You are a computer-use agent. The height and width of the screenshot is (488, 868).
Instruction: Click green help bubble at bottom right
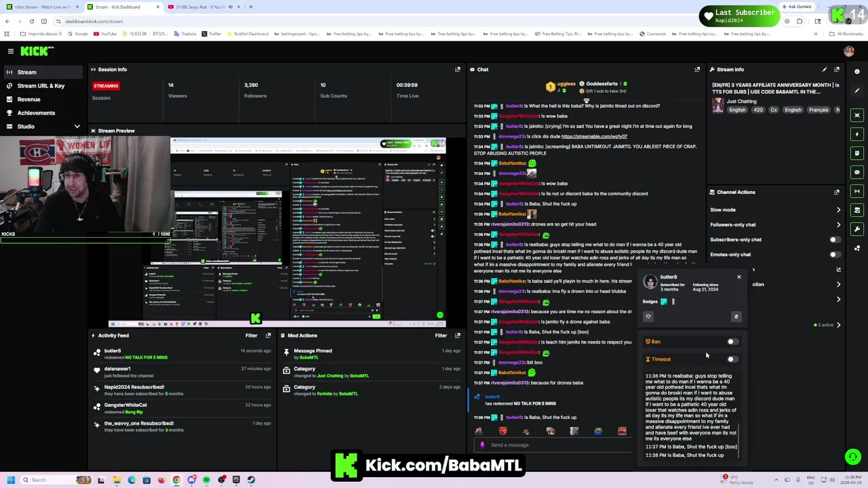pyautogui.click(x=853, y=457)
